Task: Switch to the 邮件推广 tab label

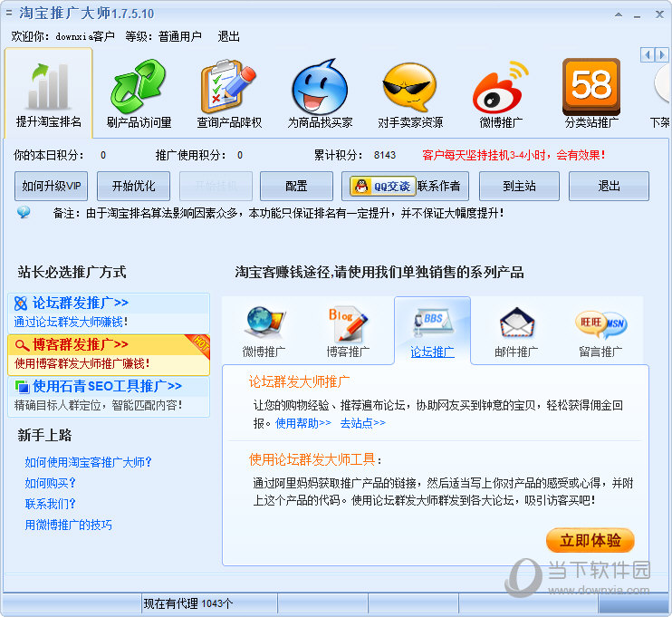Action: 516,352
